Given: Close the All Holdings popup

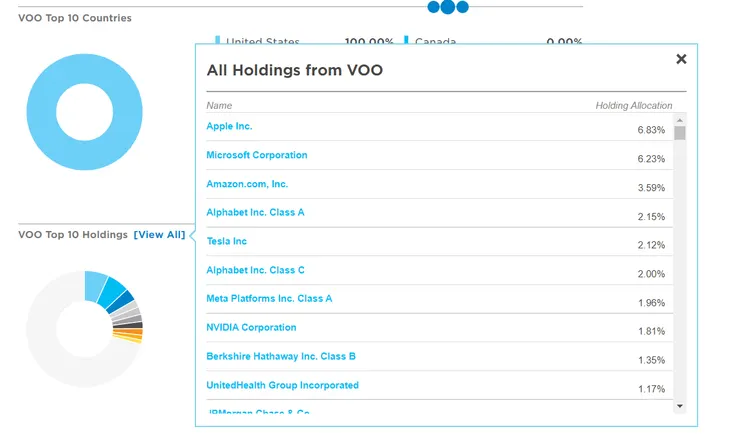Looking at the screenshot, I should (681, 59).
